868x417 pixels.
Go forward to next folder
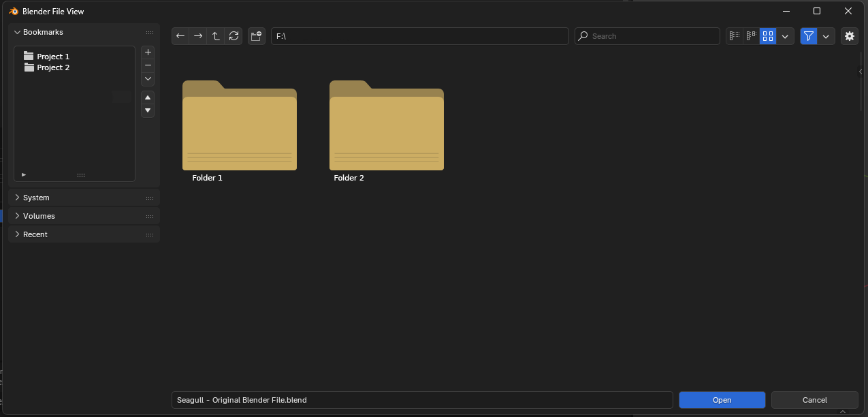198,36
